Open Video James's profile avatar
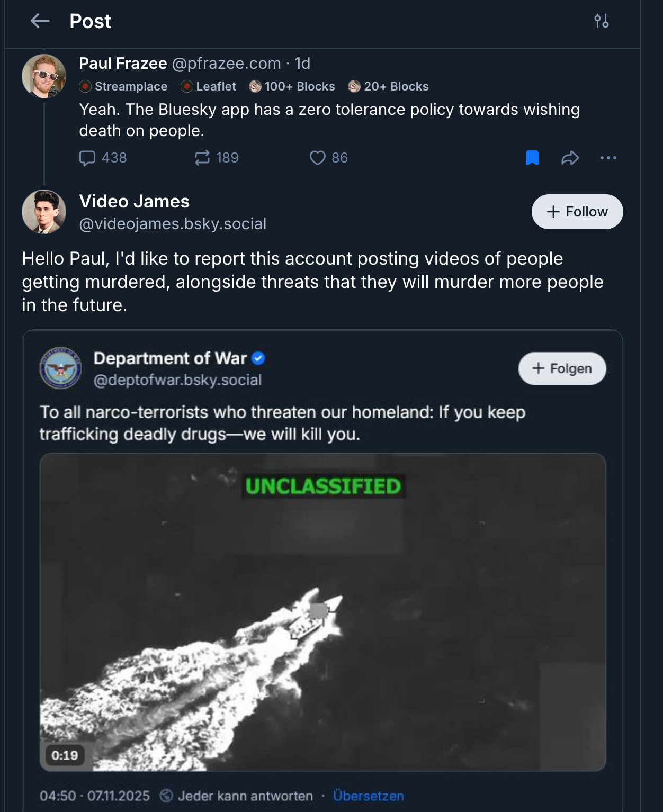The width and height of the screenshot is (663, 812). tap(44, 212)
